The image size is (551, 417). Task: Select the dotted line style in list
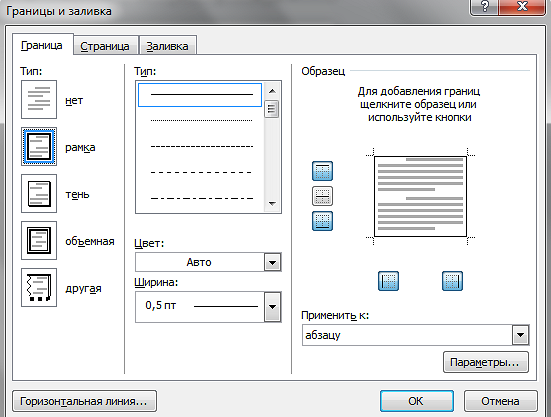201,120
